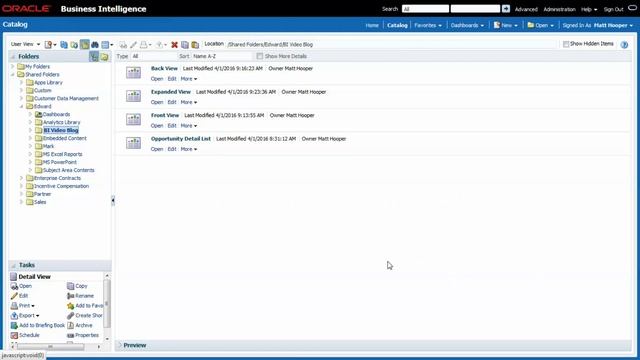Click the search text input field

(475, 9)
